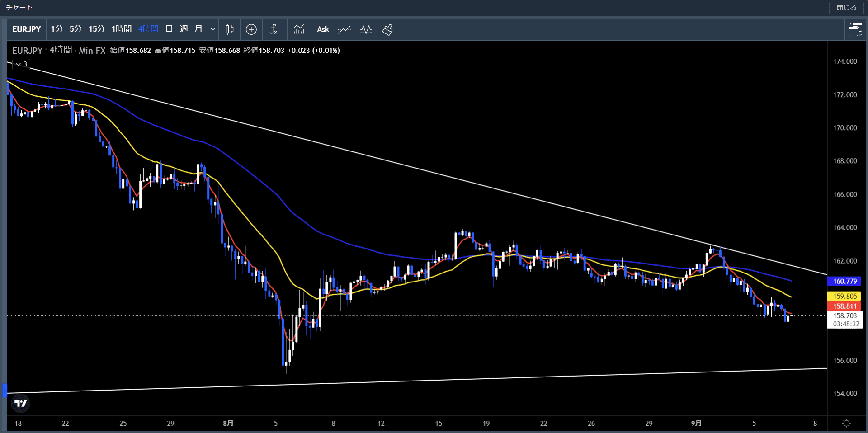Switch to the 1時間 timeframe
The width and height of the screenshot is (868, 433).
tap(121, 29)
